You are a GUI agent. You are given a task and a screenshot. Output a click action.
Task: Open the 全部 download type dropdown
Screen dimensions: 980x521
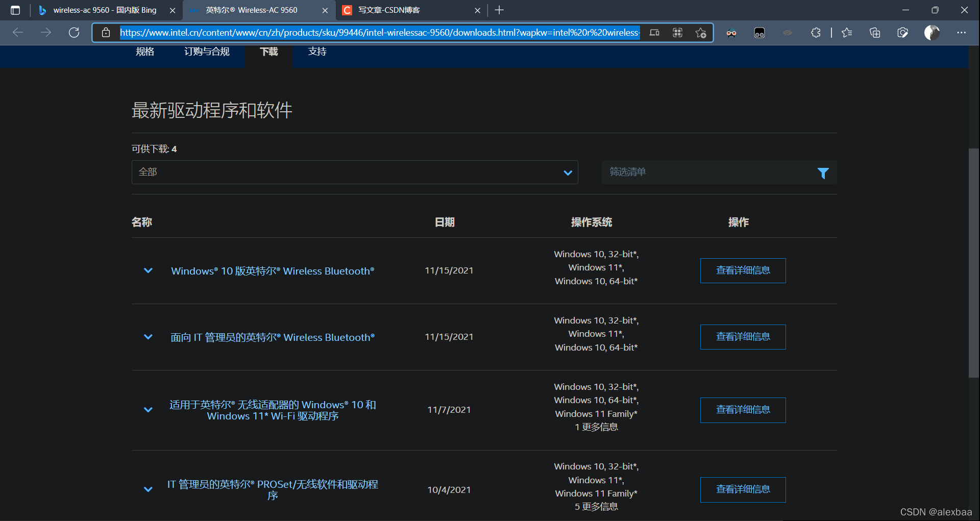(355, 172)
